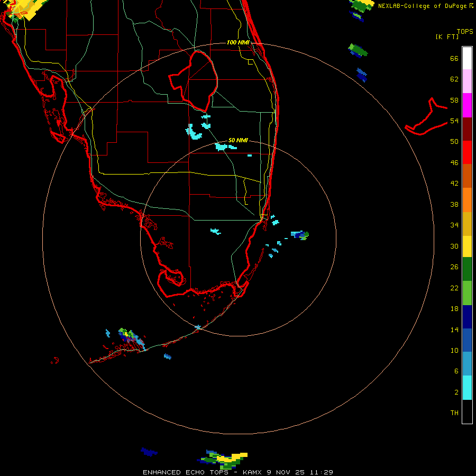Click the legend value 34
This screenshot has width=476, height=476.
pyautogui.click(x=454, y=225)
